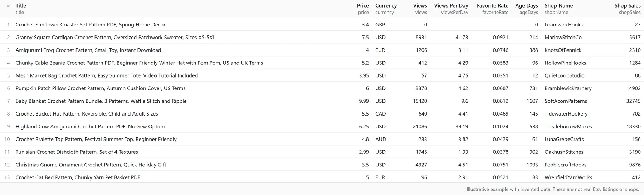Image resolution: width=644 pixels, height=195 pixels.
Task: Click the shop sales value 14902
Action: tap(633, 88)
